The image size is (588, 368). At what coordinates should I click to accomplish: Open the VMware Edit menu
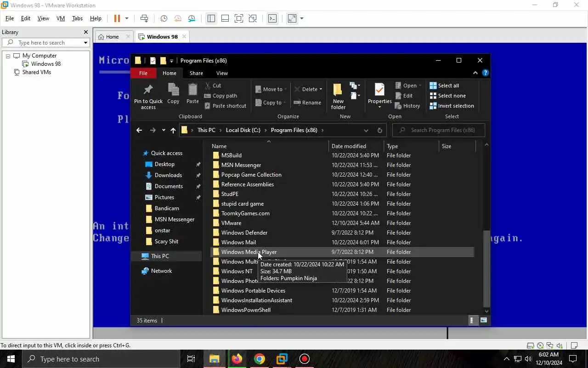[26, 18]
